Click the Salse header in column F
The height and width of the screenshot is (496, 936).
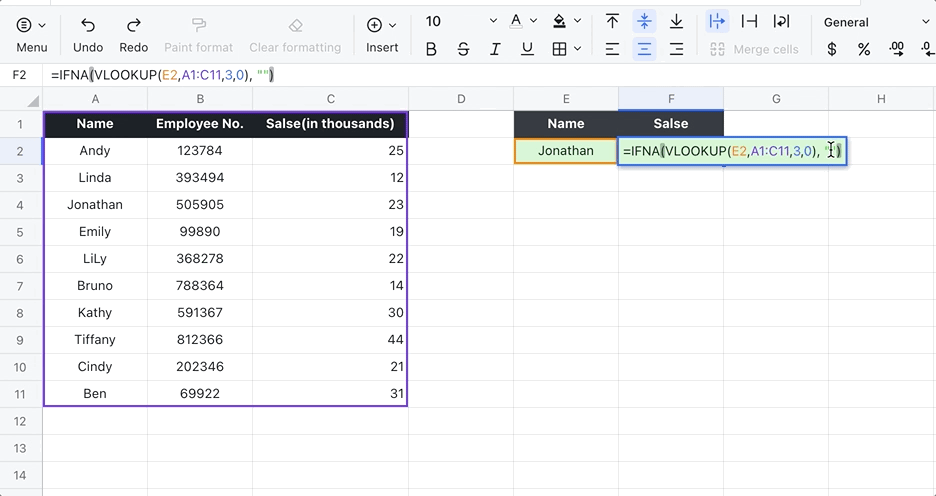click(671, 124)
